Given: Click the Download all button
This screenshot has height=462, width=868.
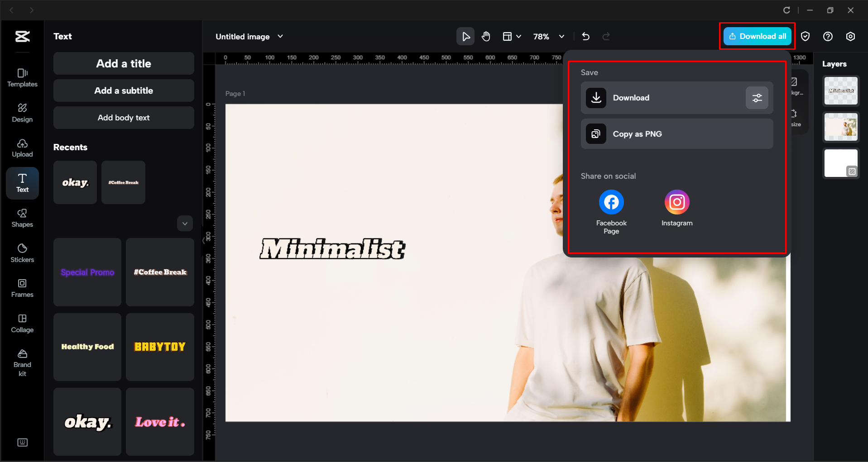Looking at the screenshot, I should [x=757, y=36].
